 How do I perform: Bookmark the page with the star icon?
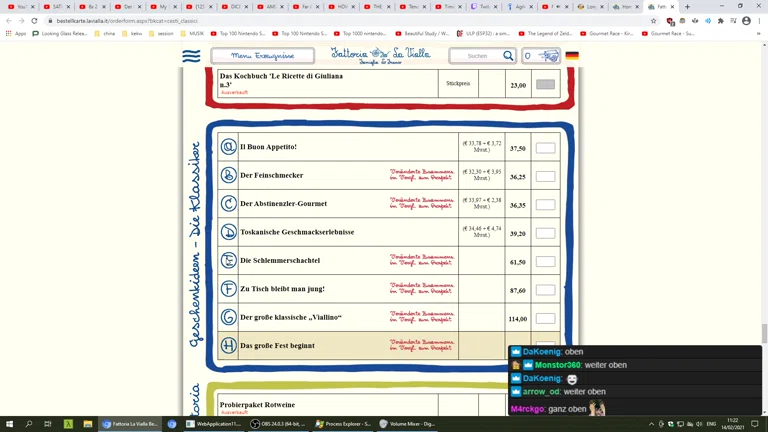coord(653,20)
